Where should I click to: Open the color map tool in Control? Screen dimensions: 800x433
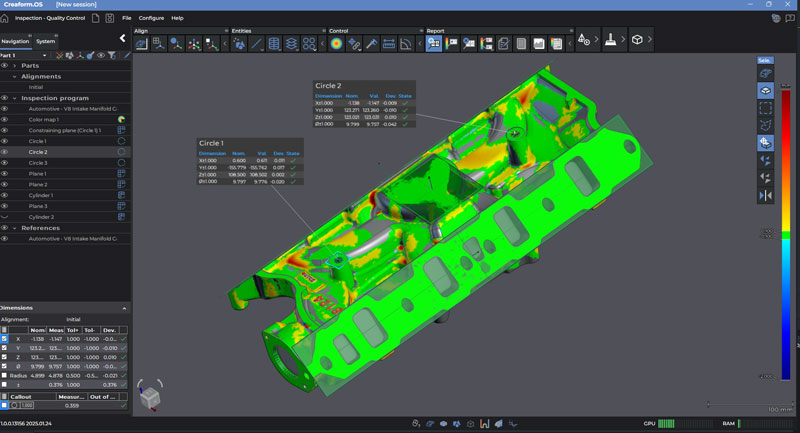pyautogui.click(x=336, y=44)
